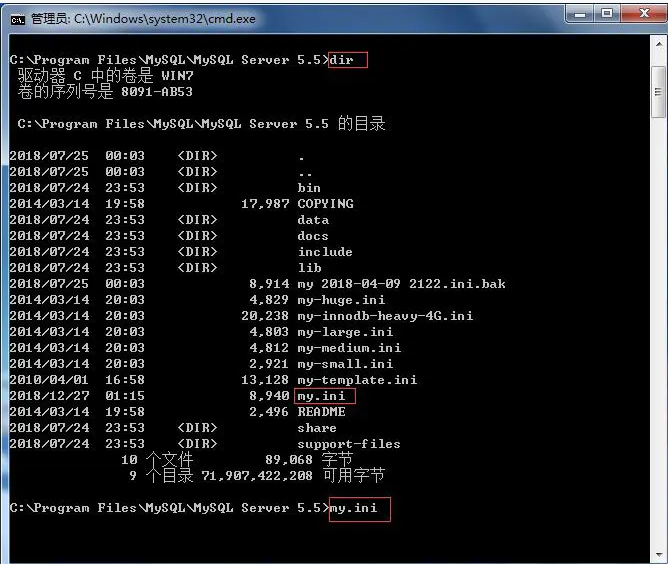Click the 'bin' directory row name
668x564 pixels.
click(309, 188)
